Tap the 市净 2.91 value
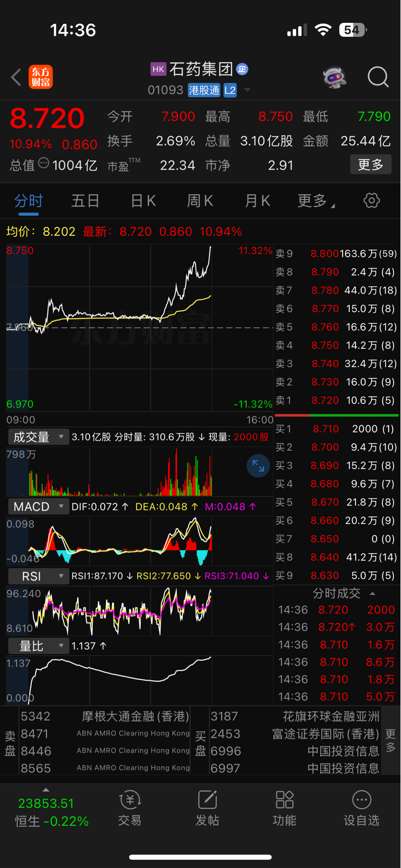 (x=281, y=165)
